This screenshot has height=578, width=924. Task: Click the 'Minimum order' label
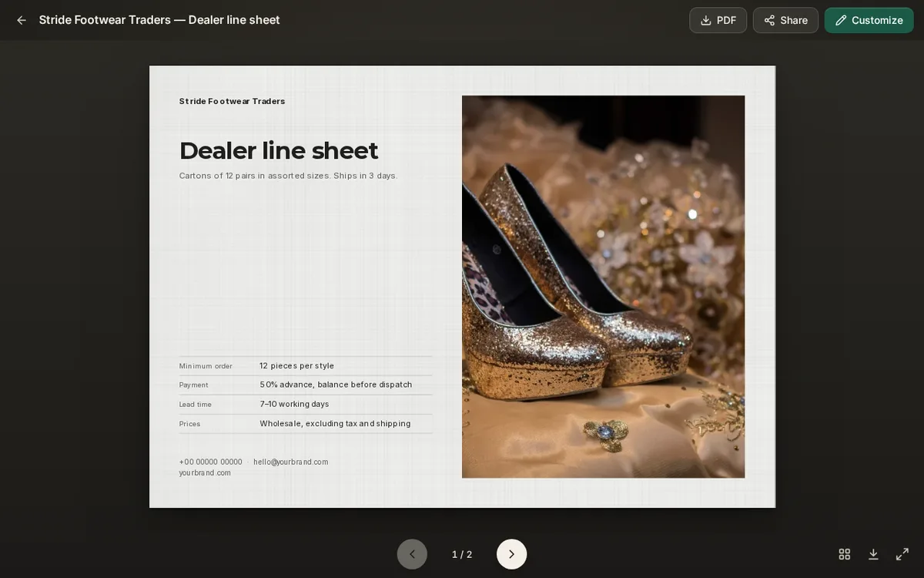click(x=206, y=366)
